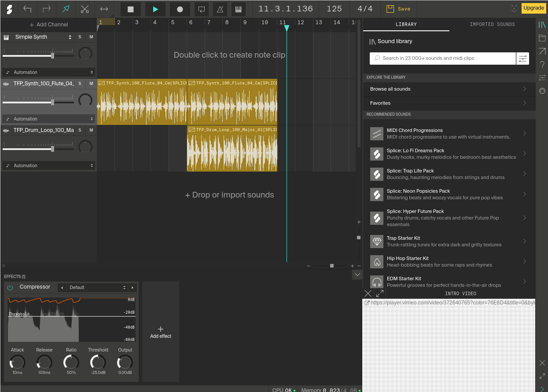Select the previous Compressor preset
The height and width of the screenshot is (392, 548).
62,287
